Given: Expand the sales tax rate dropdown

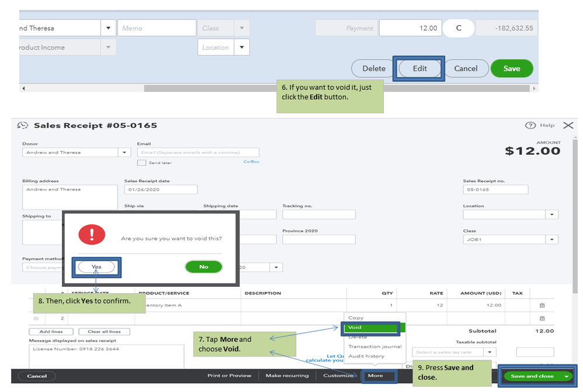Looking at the screenshot, I should [490, 352].
